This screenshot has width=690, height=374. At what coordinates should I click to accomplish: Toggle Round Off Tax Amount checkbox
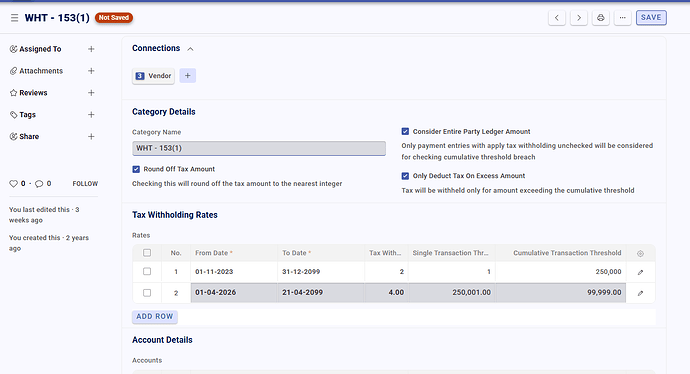[136, 169]
